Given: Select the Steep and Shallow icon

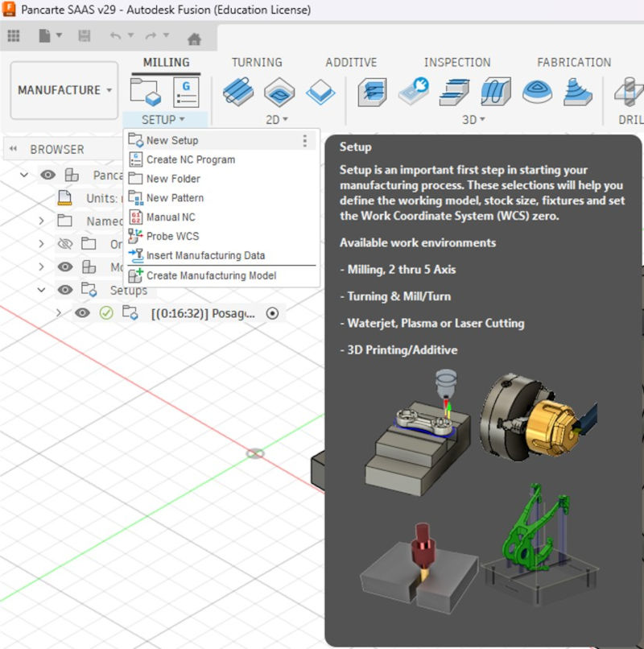Looking at the screenshot, I should (x=455, y=92).
